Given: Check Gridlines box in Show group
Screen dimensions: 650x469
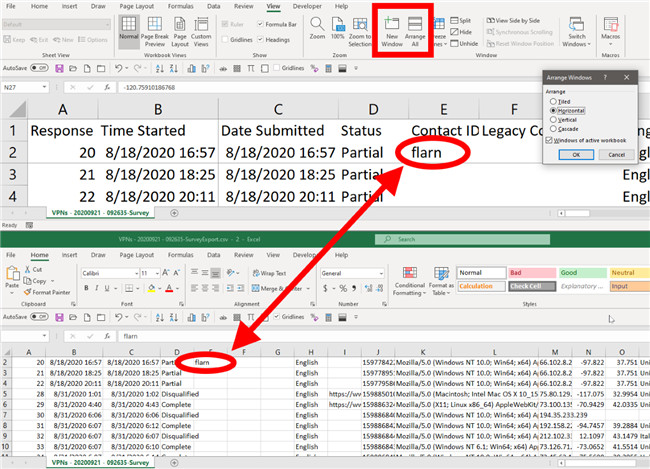Looking at the screenshot, I should pos(225,40).
